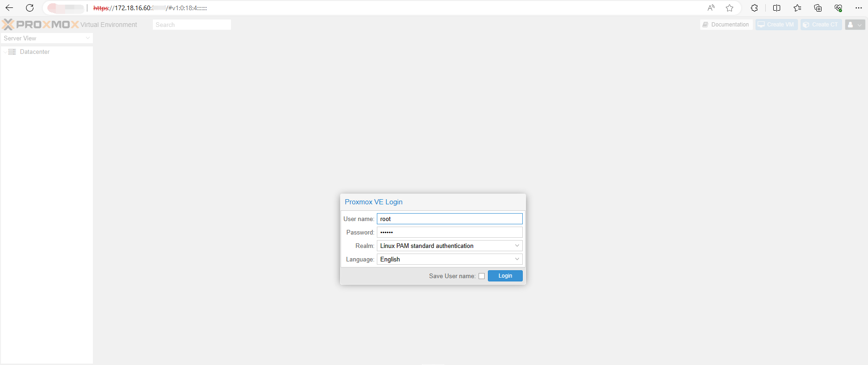The width and height of the screenshot is (868, 365).
Task: Open the read aloud icon in address bar
Action: pos(711,8)
